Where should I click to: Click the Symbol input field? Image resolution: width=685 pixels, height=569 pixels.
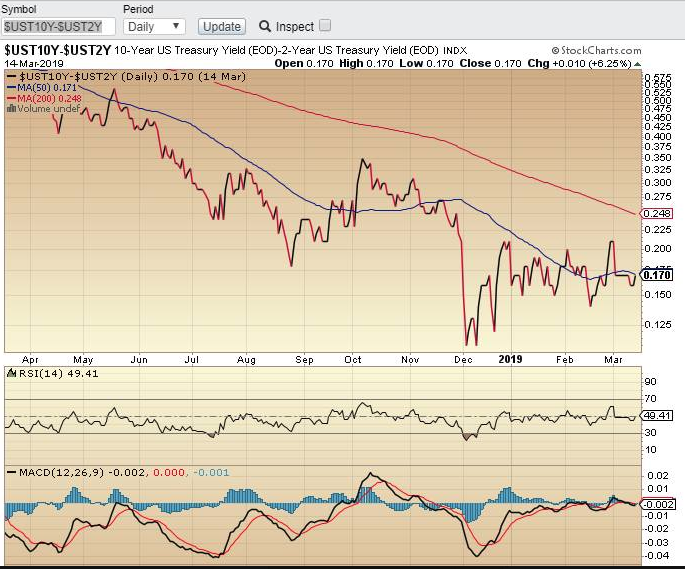click(x=58, y=27)
